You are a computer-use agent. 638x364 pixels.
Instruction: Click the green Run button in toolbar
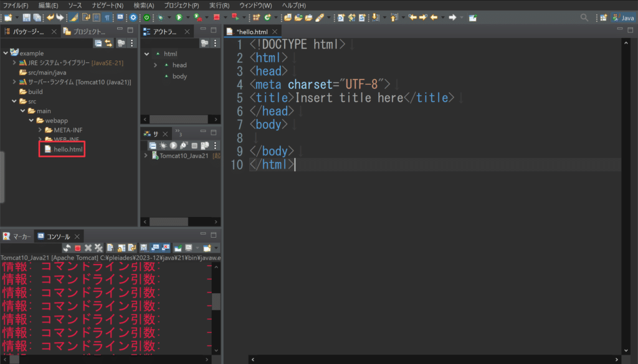click(x=179, y=17)
